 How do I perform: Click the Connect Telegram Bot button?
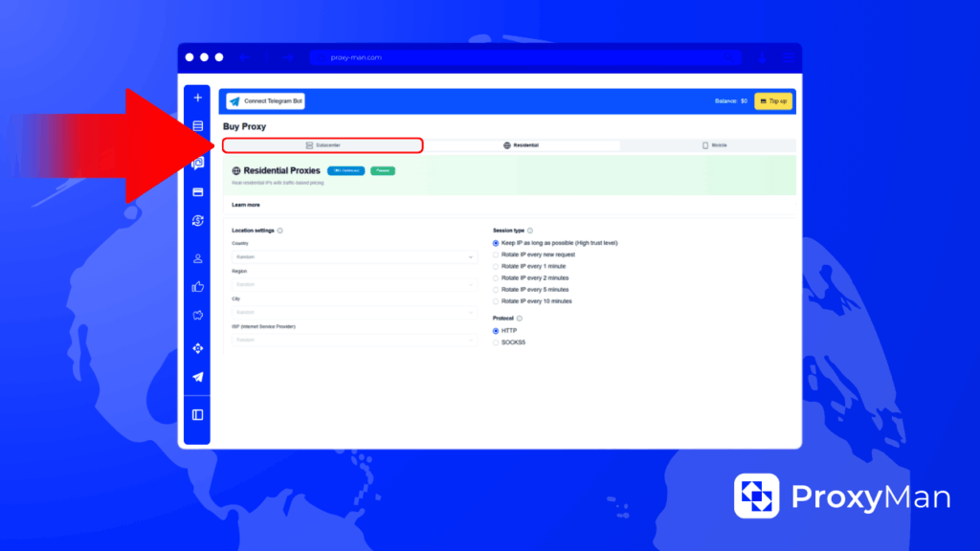(x=265, y=100)
